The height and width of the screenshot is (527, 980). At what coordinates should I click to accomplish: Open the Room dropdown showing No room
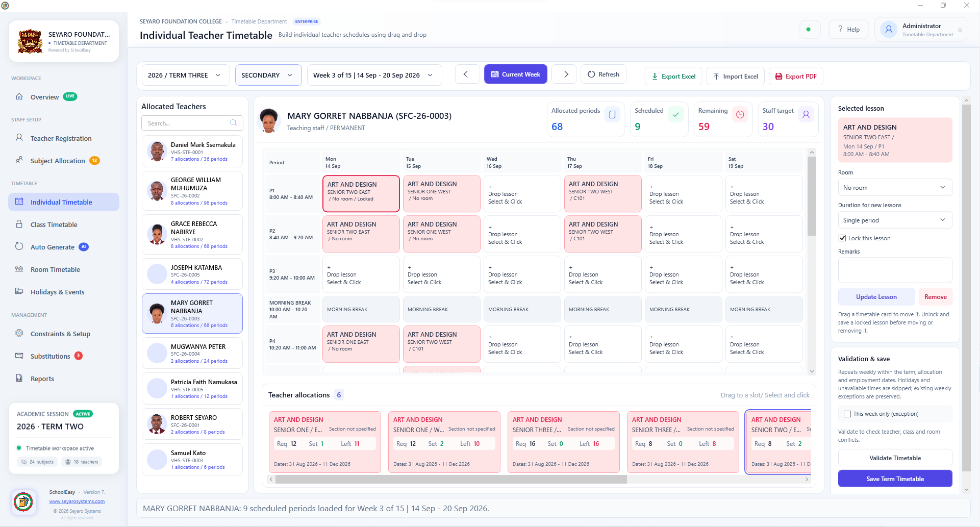(895, 188)
